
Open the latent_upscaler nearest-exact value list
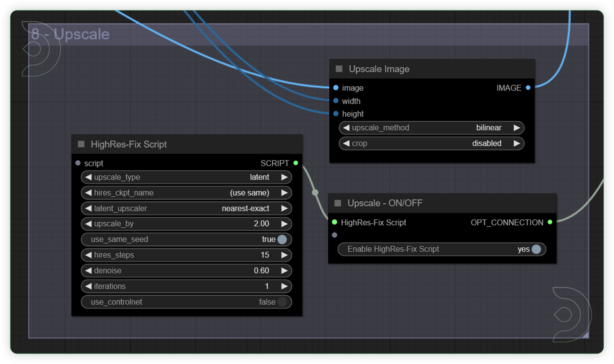[245, 208]
